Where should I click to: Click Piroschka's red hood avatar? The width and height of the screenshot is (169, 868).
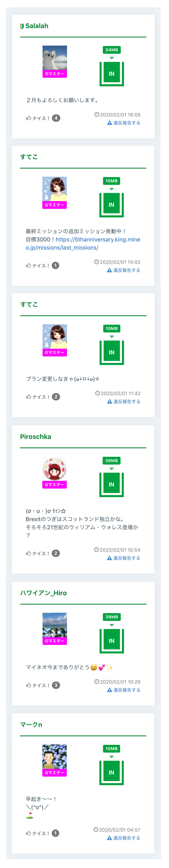(55, 469)
